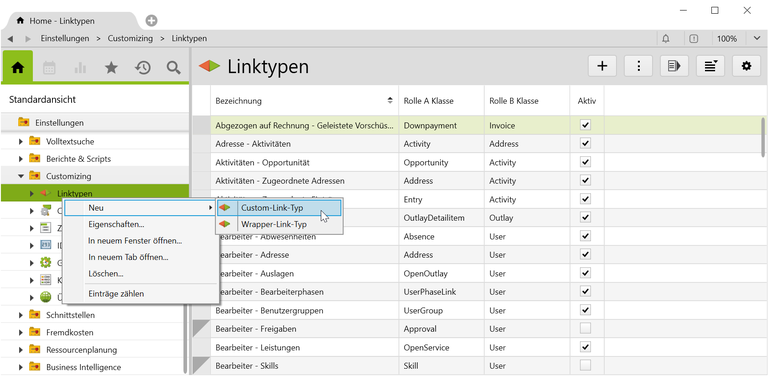Expand the Volltextsuche tree node
The height and width of the screenshot is (376, 768).
point(21,141)
